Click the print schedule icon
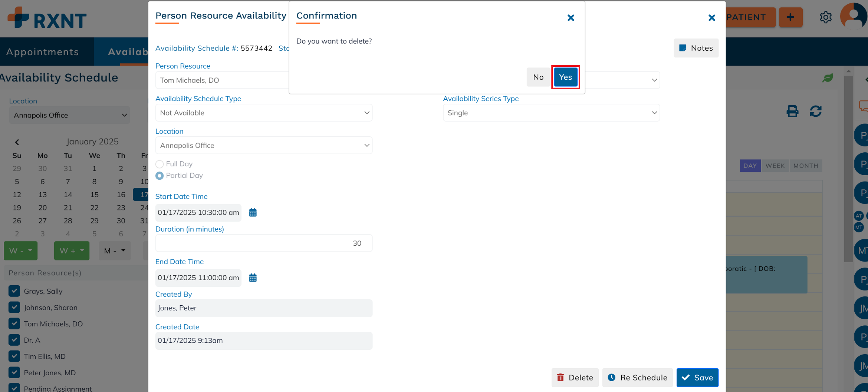The height and width of the screenshot is (392, 868). 792,111
